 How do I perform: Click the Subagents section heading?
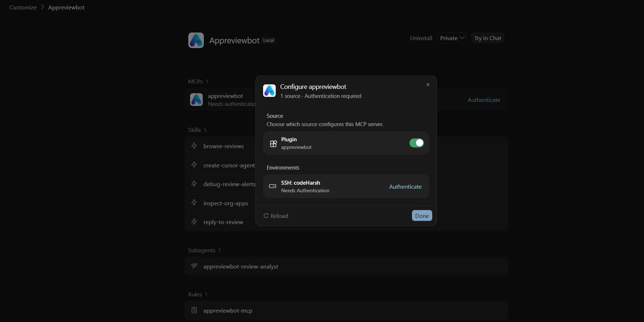201,250
